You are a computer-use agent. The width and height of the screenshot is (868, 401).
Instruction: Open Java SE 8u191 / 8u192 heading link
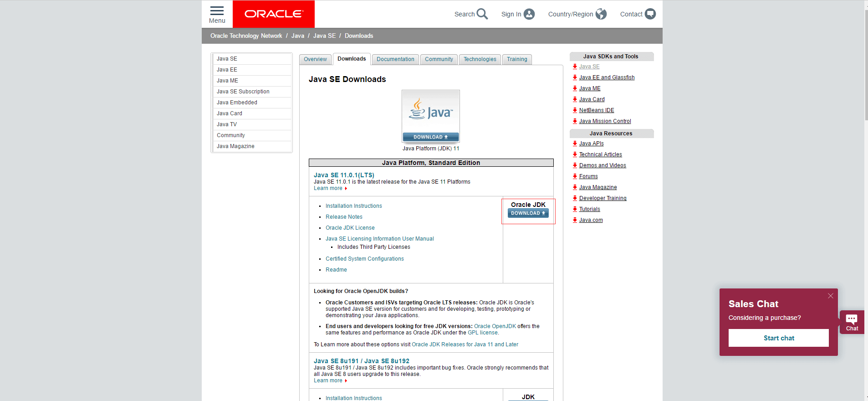tap(362, 361)
